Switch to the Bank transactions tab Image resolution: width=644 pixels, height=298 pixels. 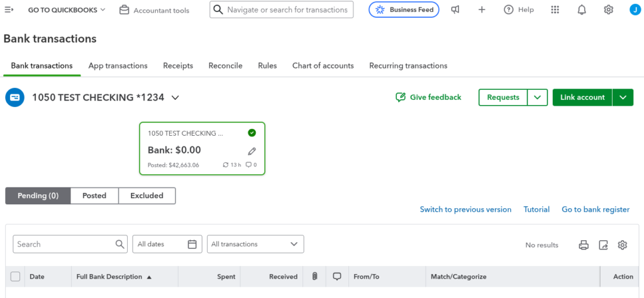42,65
